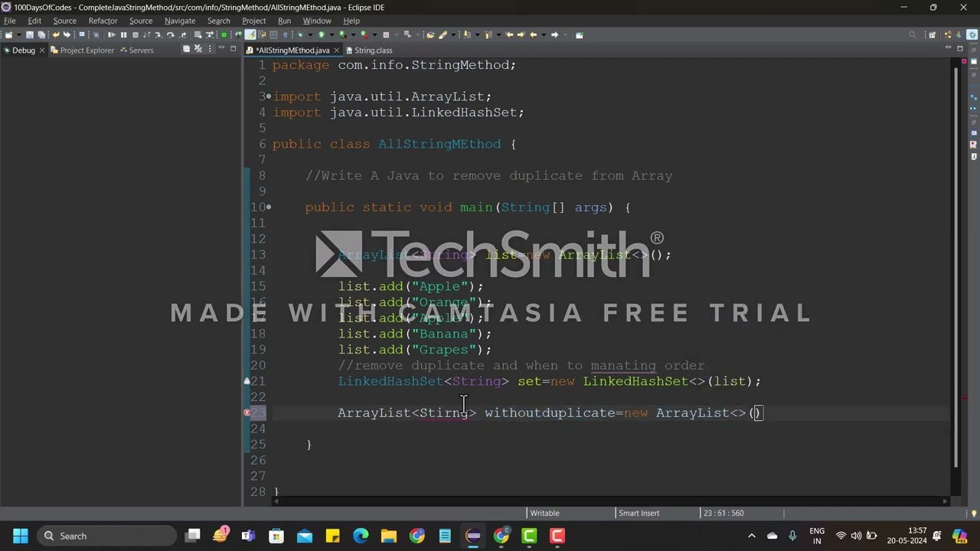Show hidden system tray icons
This screenshot has height=551, width=980.
[x=751, y=536]
